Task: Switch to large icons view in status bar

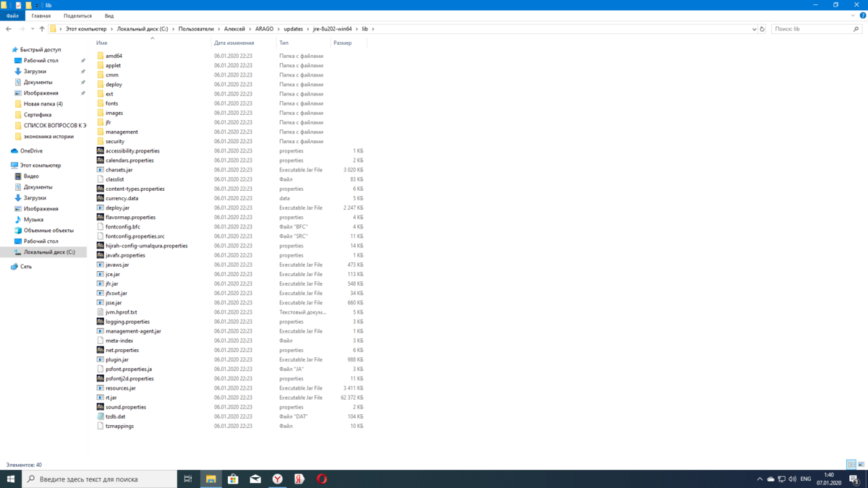Action: [x=861, y=464]
